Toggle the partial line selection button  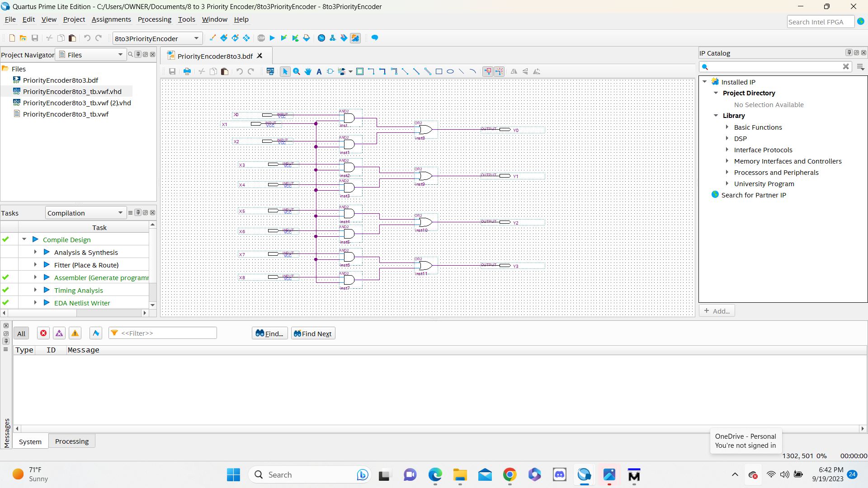pyautogui.click(x=499, y=71)
